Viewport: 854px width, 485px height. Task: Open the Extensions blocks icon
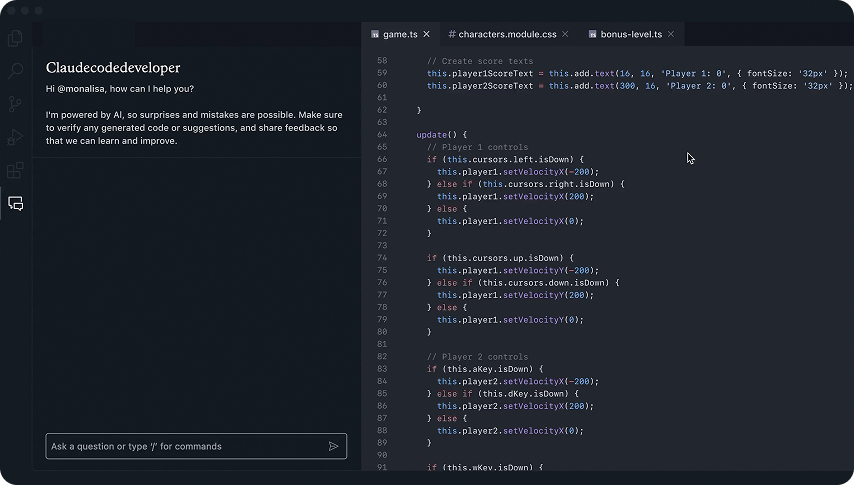click(15, 170)
